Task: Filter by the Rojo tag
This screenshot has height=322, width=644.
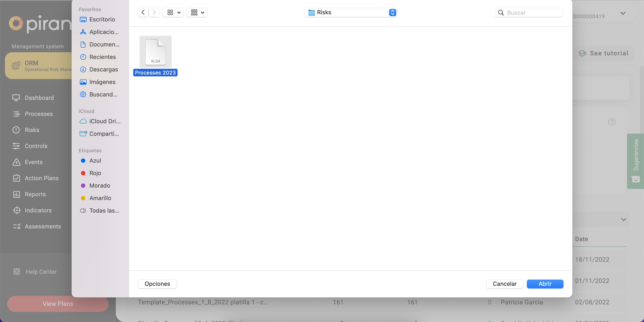Action: (x=95, y=173)
